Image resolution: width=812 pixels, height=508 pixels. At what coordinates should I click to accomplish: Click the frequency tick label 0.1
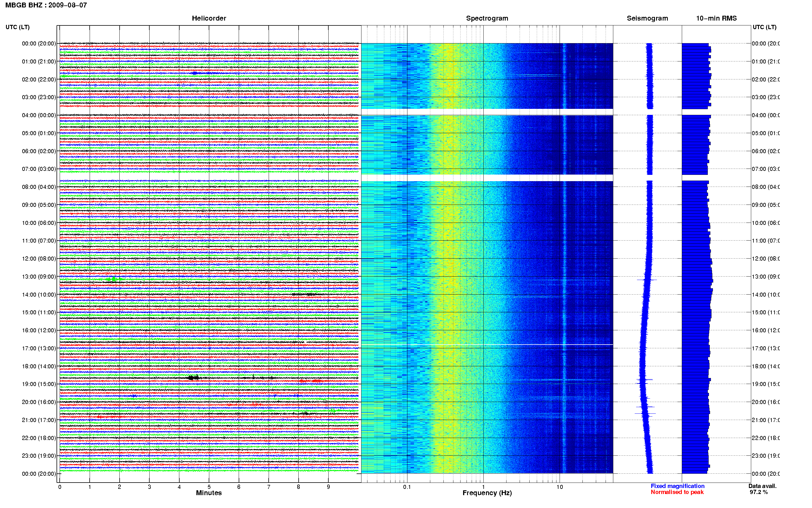click(407, 487)
